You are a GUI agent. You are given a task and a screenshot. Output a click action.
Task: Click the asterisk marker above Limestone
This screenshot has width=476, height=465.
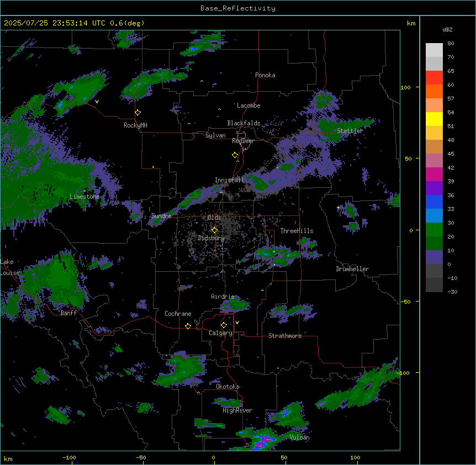click(x=85, y=191)
